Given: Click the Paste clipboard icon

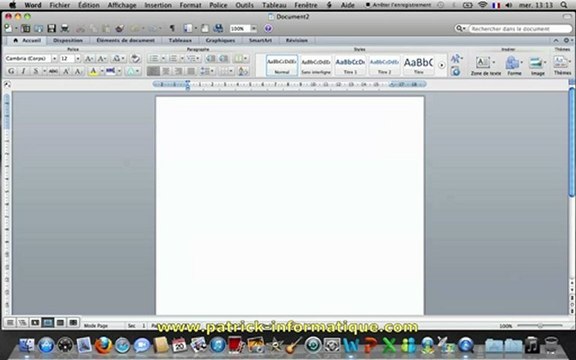Looking at the screenshot, I should coord(106,28).
